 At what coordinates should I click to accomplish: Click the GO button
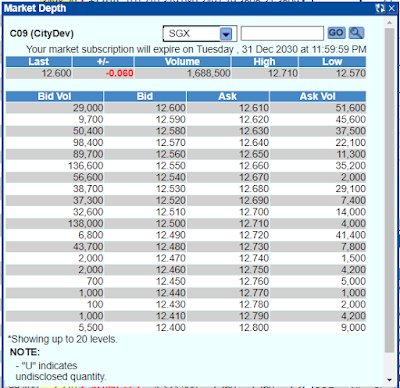pyautogui.click(x=336, y=33)
